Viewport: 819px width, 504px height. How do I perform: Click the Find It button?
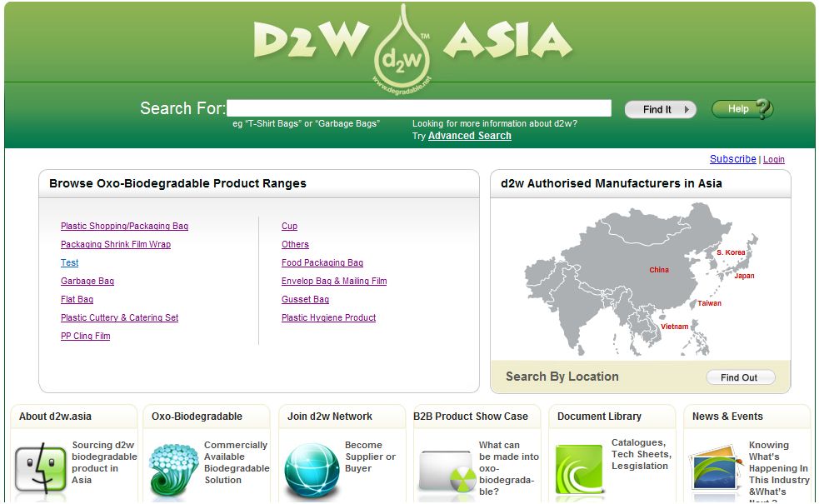(660, 109)
